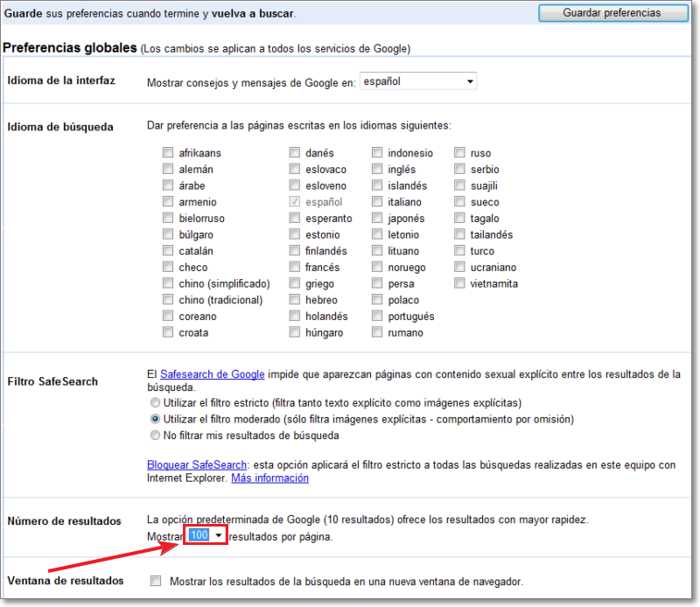Image resolution: width=700 pixels, height=607 pixels.
Task: Click the Bloquear SafeSearch link
Action: click(x=197, y=464)
